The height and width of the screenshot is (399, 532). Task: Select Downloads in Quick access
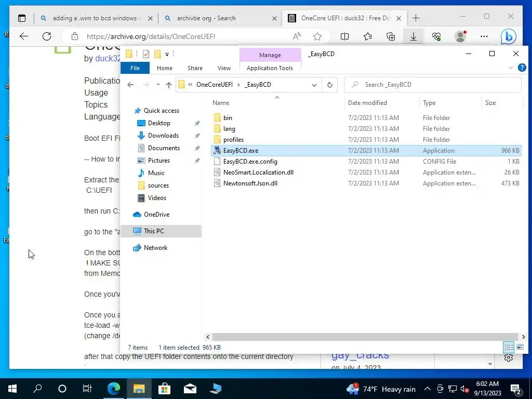163,136
